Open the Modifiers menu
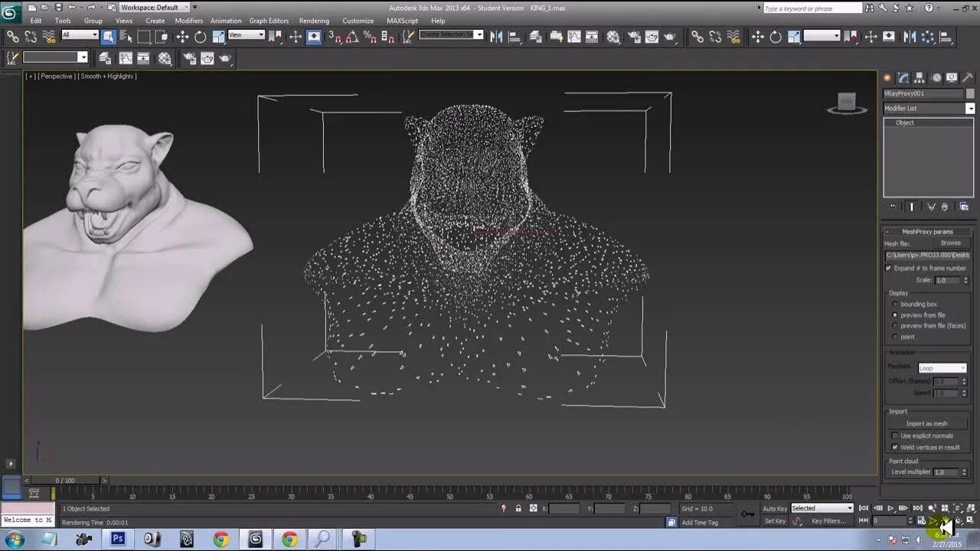980x551 pixels. pos(188,21)
